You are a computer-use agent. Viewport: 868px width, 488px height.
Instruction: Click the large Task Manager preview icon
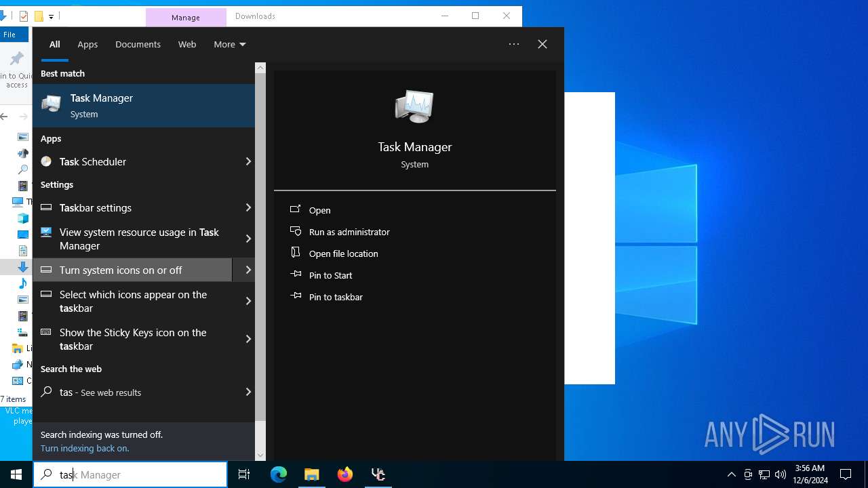click(414, 107)
